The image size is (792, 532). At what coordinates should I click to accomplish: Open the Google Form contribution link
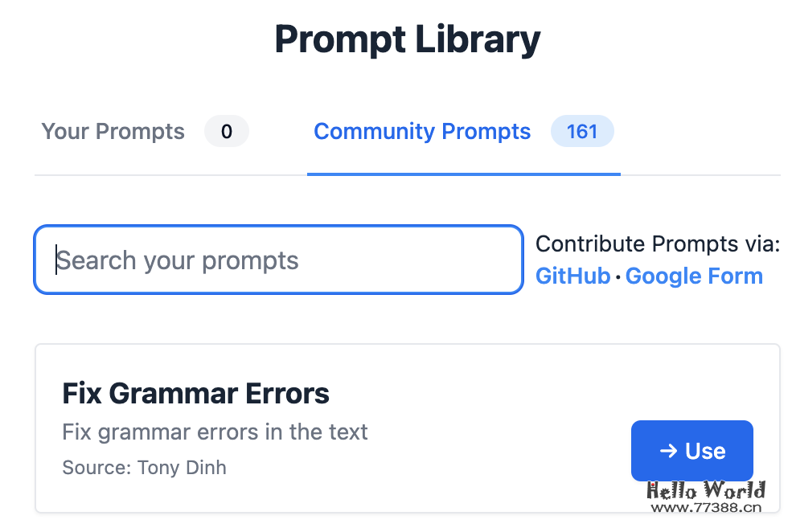tap(694, 276)
